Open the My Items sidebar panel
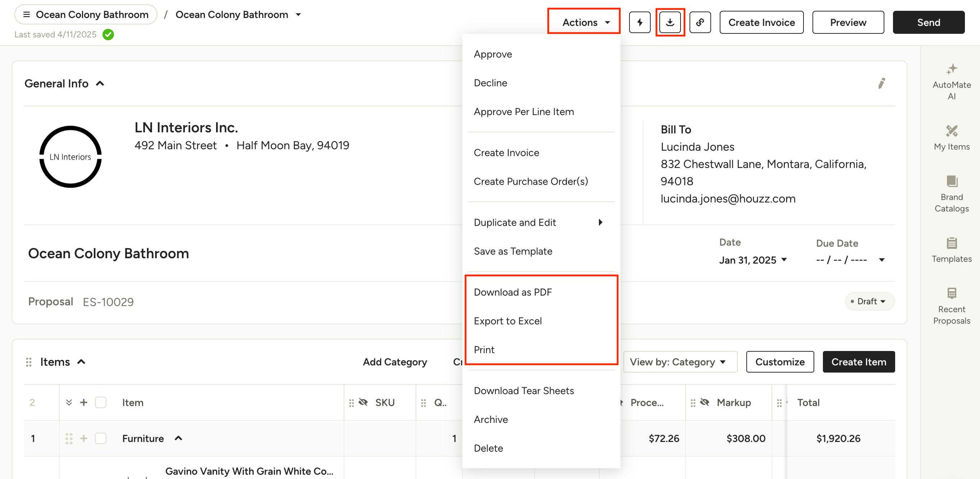The width and height of the screenshot is (980, 479). [951, 138]
